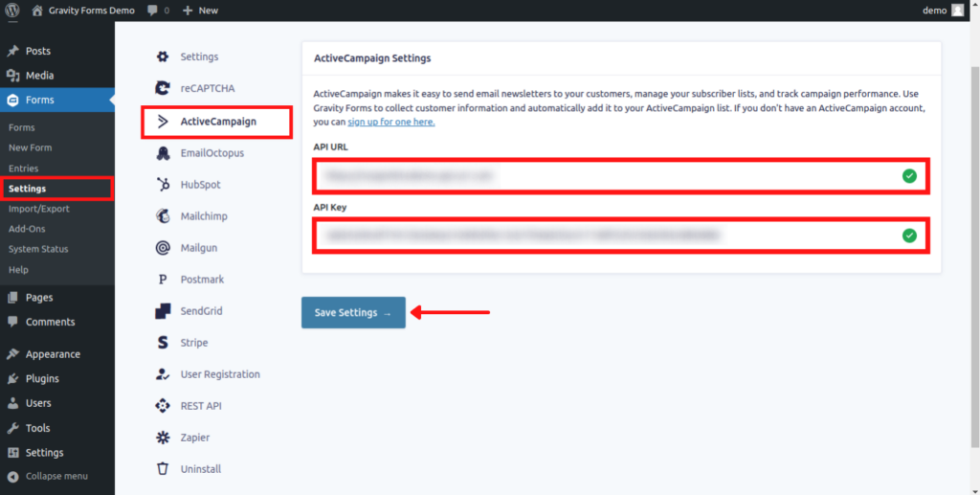Open the Stripe settings tab

(x=194, y=343)
